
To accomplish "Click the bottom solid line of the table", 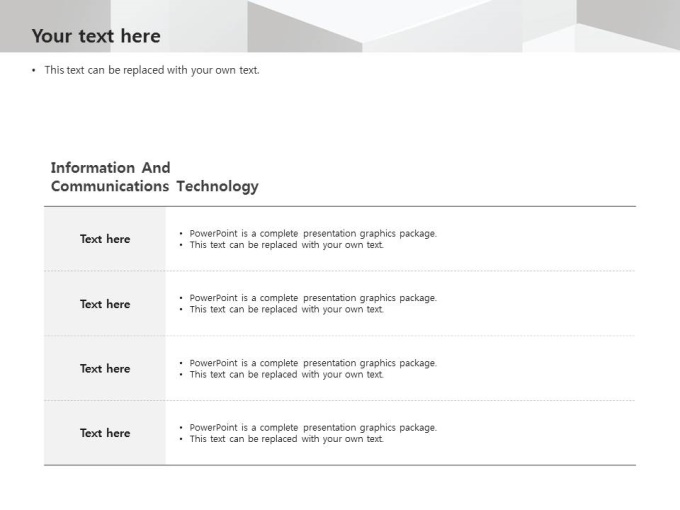I will tap(340, 465).
